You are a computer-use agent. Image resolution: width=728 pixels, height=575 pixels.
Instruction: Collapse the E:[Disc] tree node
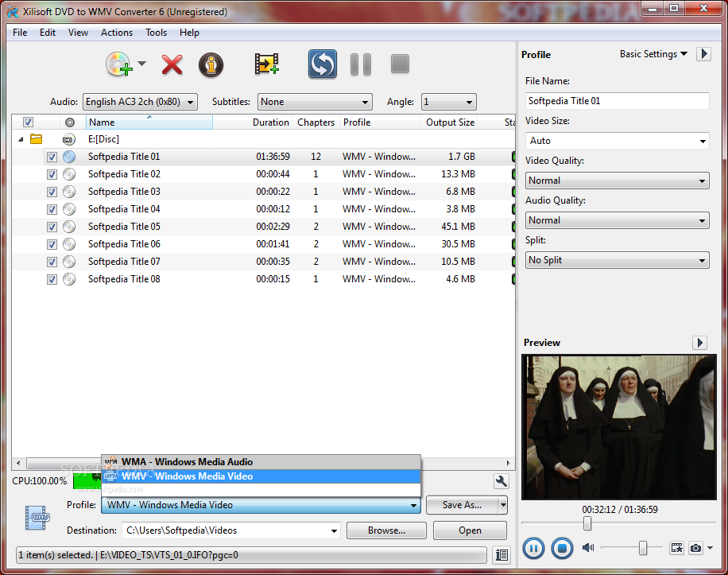(21, 139)
